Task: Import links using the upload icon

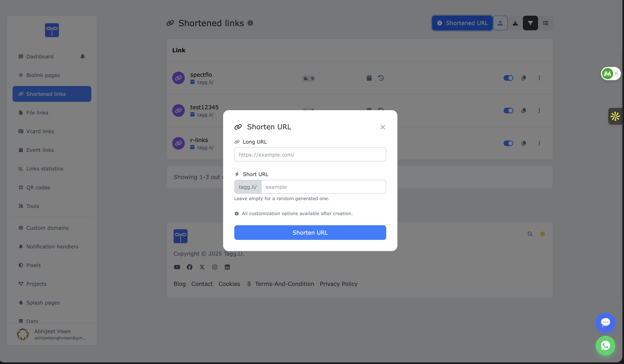Action: click(500, 23)
